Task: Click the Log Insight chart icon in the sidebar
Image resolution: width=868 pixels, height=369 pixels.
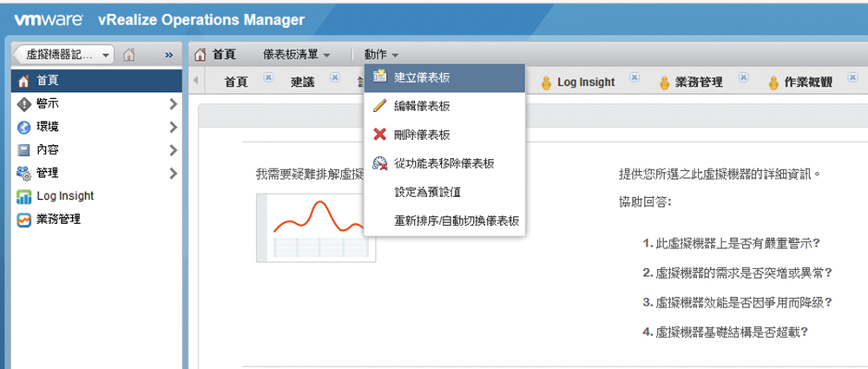Action: pos(23,196)
